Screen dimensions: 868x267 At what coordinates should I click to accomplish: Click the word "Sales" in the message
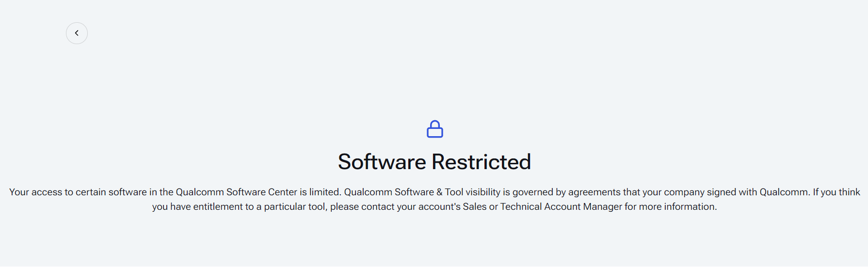pyautogui.click(x=475, y=207)
